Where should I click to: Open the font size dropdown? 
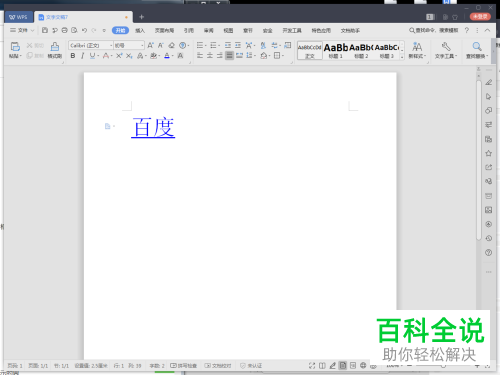tap(142, 45)
